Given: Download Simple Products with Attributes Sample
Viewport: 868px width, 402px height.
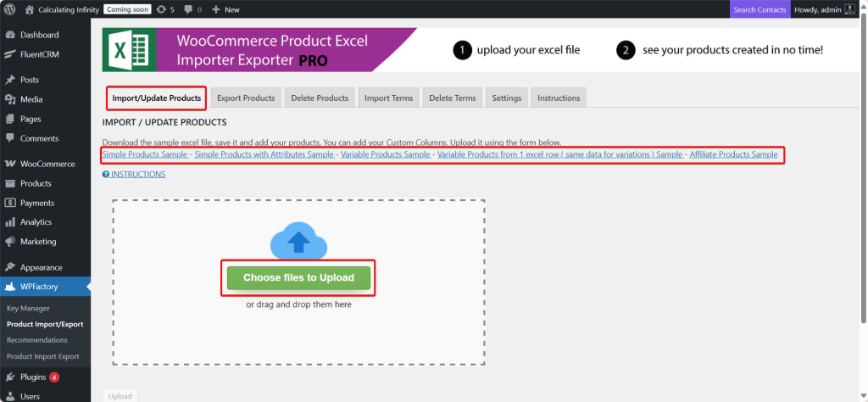Looking at the screenshot, I should point(264,154).
